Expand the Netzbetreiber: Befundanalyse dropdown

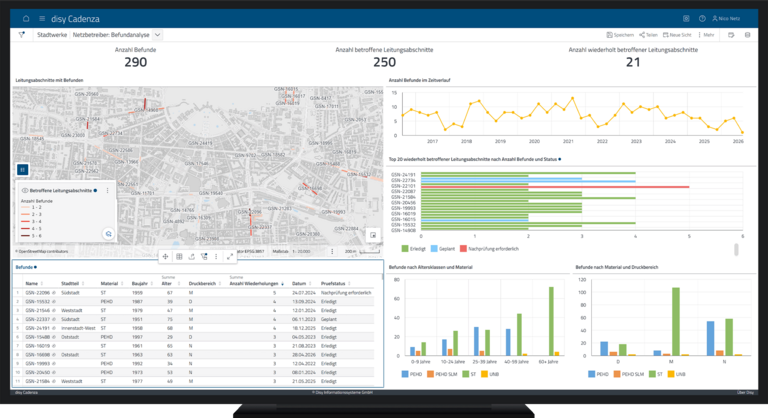pyautogui.click(x=157, y=35)
